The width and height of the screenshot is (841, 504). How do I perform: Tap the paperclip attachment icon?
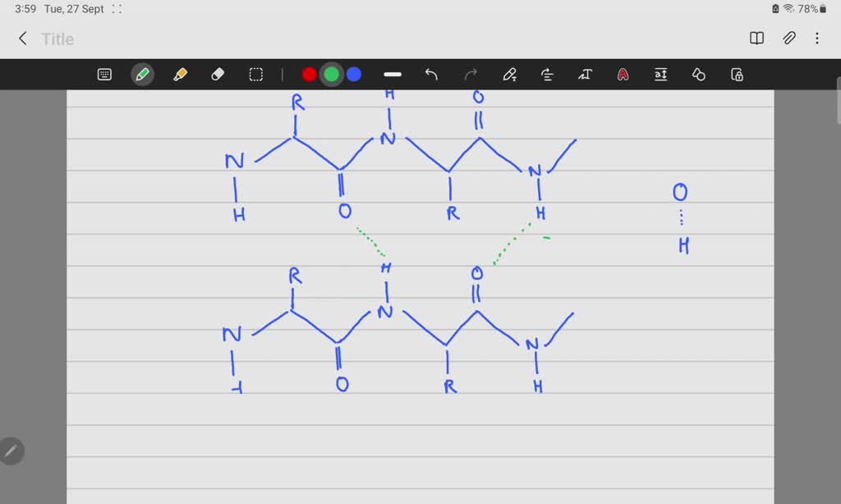pyautogui.click(x=789, y=38)
